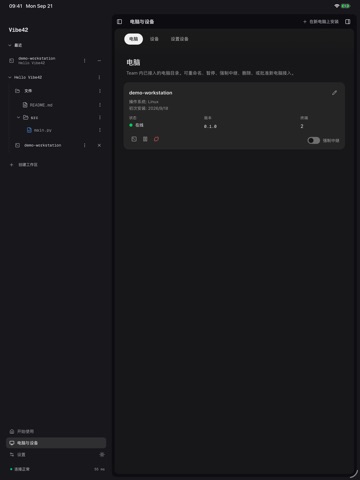This screenshot has width=360, height=480.
Task: Click the clock icon on demo-workstation card
Action: pos(134,139)
